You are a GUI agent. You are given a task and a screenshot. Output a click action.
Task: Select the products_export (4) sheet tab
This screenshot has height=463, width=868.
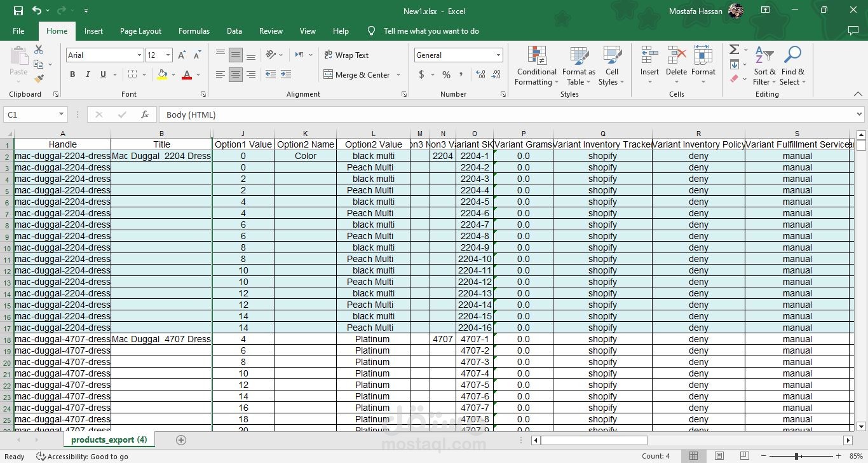point(109,440)
